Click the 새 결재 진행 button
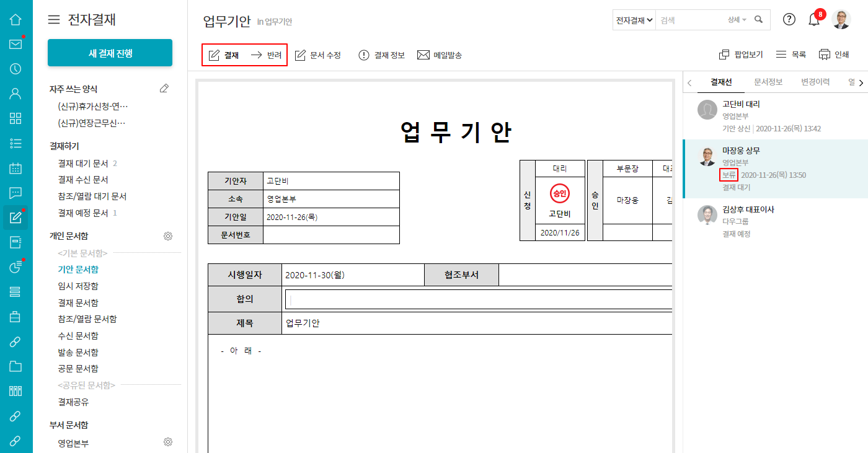The image size is (868, 453). (110, 53)
